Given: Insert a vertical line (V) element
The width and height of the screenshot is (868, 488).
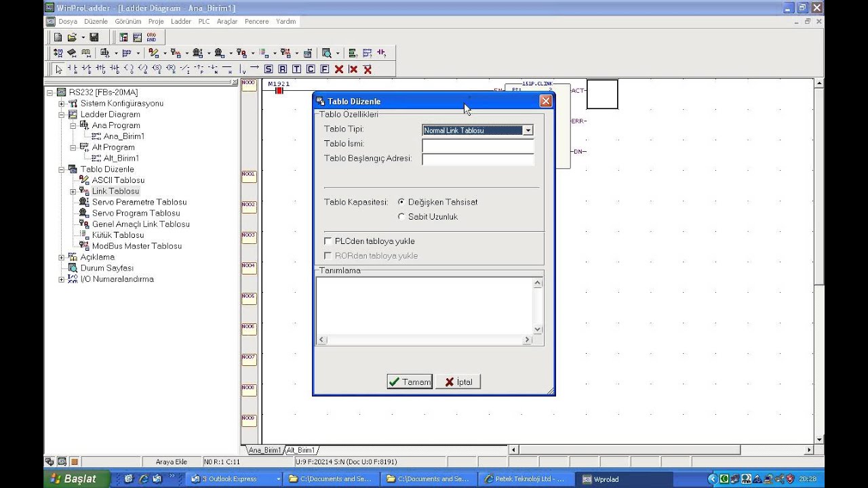Looking at the screenshot, I should pyautogui.click(x=241, y=69).
